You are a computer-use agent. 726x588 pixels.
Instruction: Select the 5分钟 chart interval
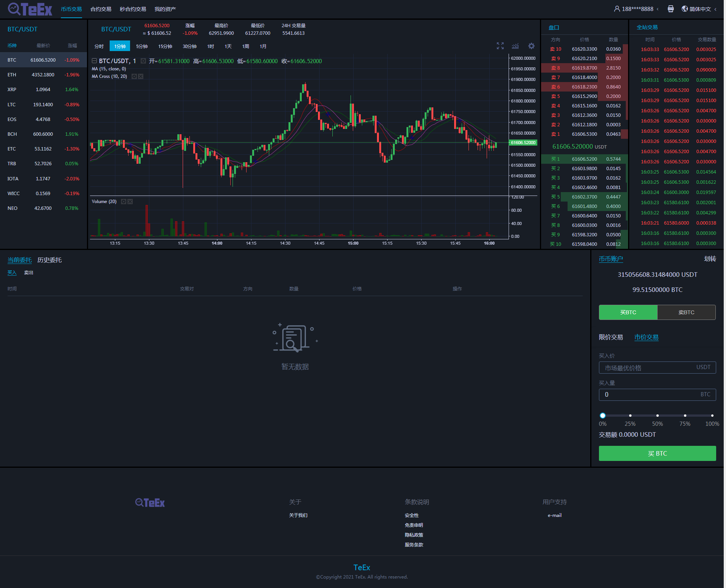click(142, 46)
